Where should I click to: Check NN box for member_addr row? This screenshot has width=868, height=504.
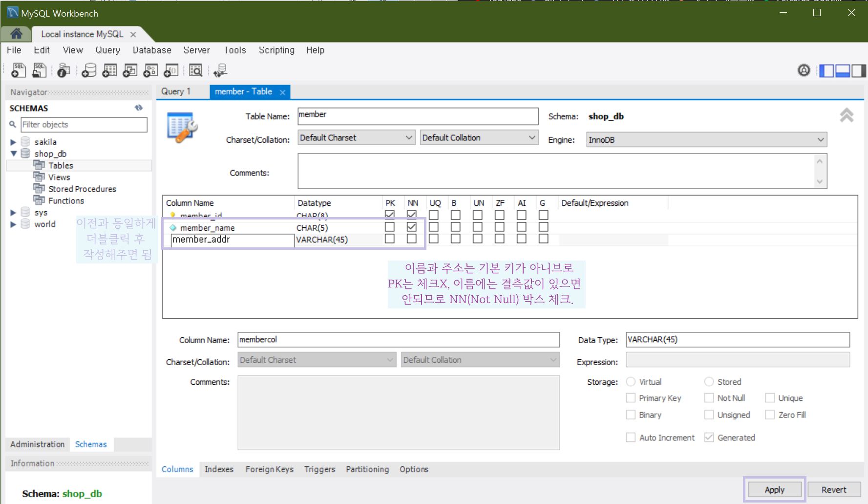[x=412, y=239]
